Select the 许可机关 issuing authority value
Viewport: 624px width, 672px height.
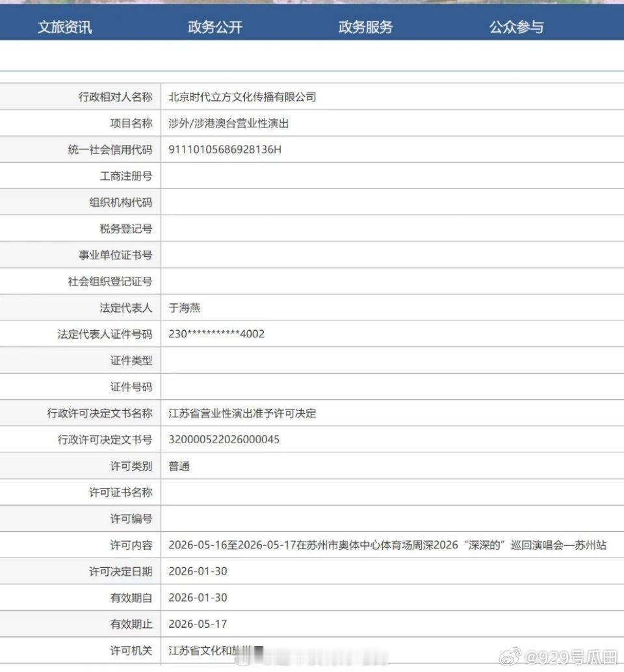[x=221, y=651]
